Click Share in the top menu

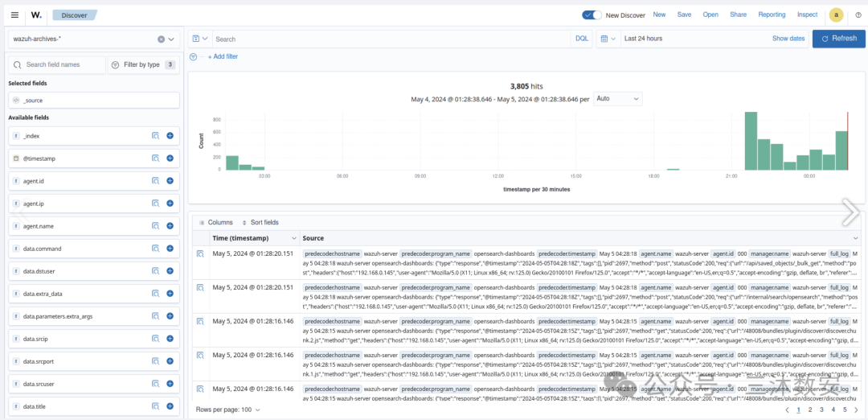click(739, 15)
